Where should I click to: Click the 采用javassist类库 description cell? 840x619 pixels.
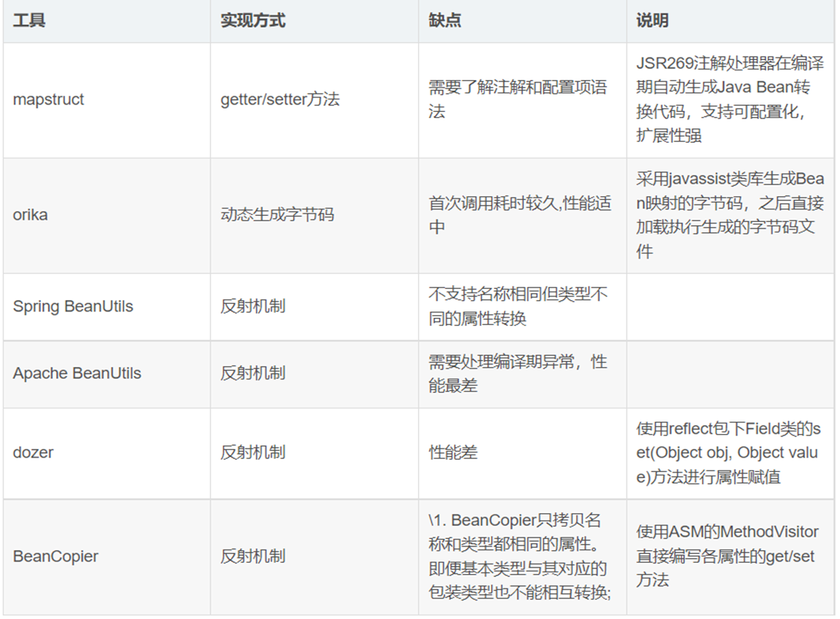click(x=731, y=215)
